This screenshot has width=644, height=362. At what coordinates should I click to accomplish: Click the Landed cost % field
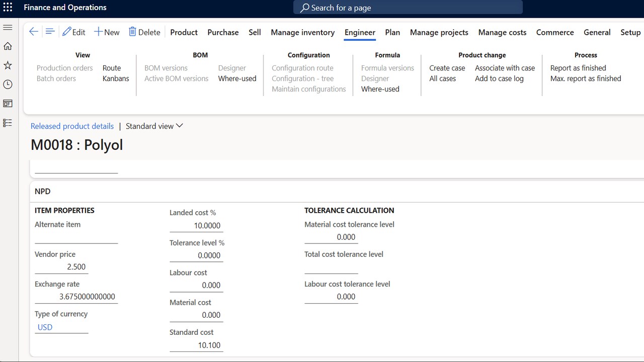[x=196, y=226]
